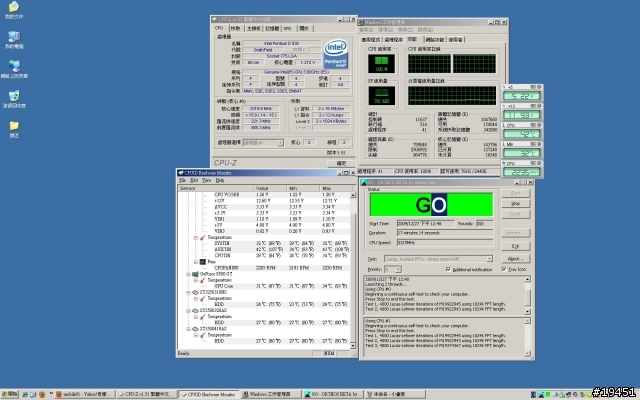The height and width of the screenshot is (400, 640).
Task: Click the CPU usage 100% graph in Task Manager
Action: pos(381,64)
